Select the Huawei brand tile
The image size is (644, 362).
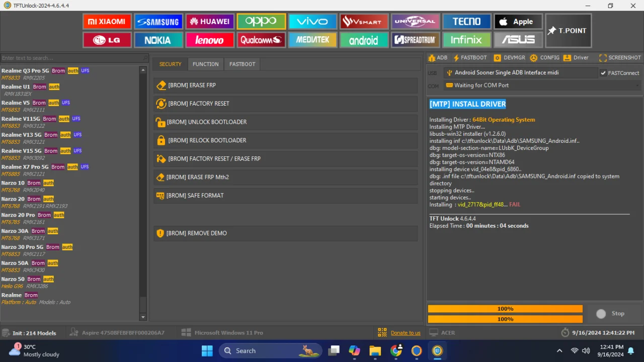[210, 22]
